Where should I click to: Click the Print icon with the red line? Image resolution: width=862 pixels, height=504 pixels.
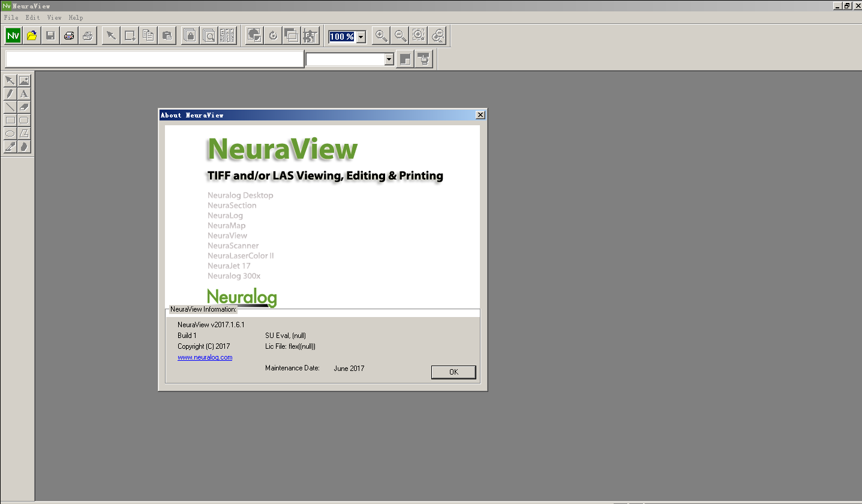click(69, 36)
